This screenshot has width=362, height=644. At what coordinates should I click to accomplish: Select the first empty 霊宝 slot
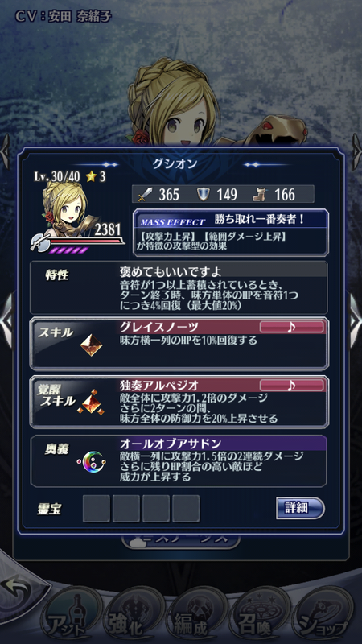(x=96, y=509)
